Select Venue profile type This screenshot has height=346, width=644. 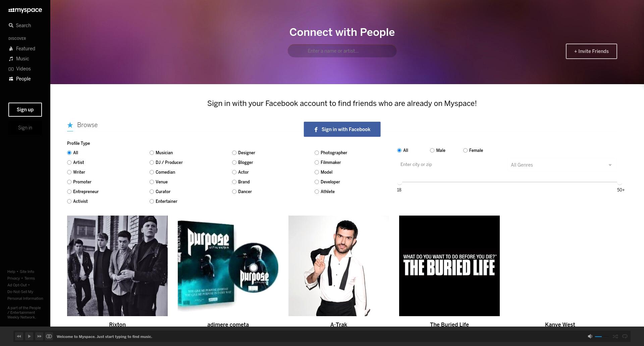152,182
